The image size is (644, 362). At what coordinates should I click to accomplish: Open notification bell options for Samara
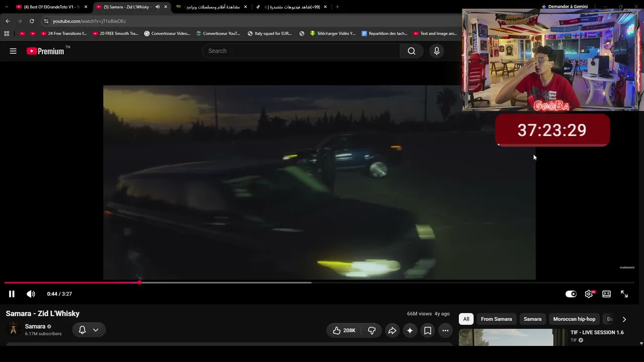pyautogui.click(x=88, y=330)
